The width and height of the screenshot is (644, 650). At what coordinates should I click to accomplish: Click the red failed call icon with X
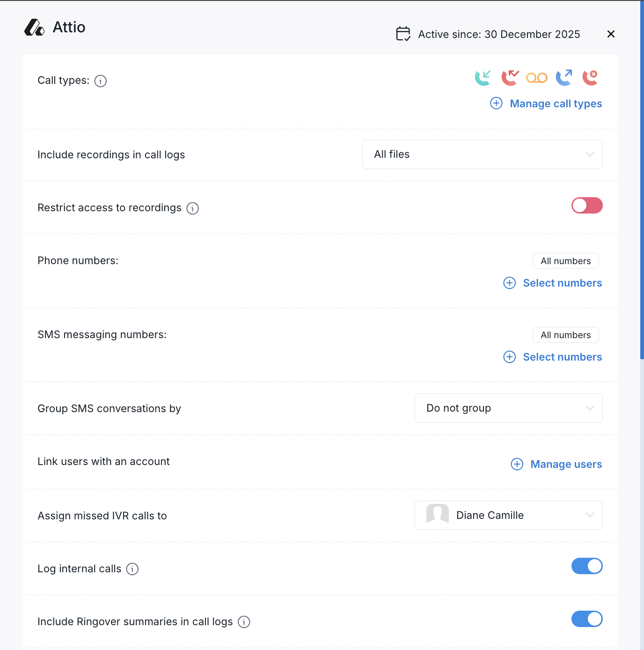pos(590,78)
